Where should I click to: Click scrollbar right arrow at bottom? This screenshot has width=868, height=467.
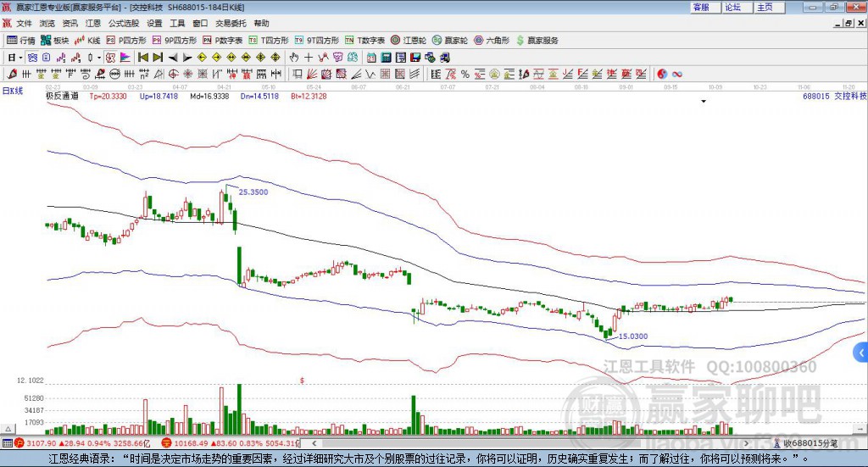click(746, 443)
